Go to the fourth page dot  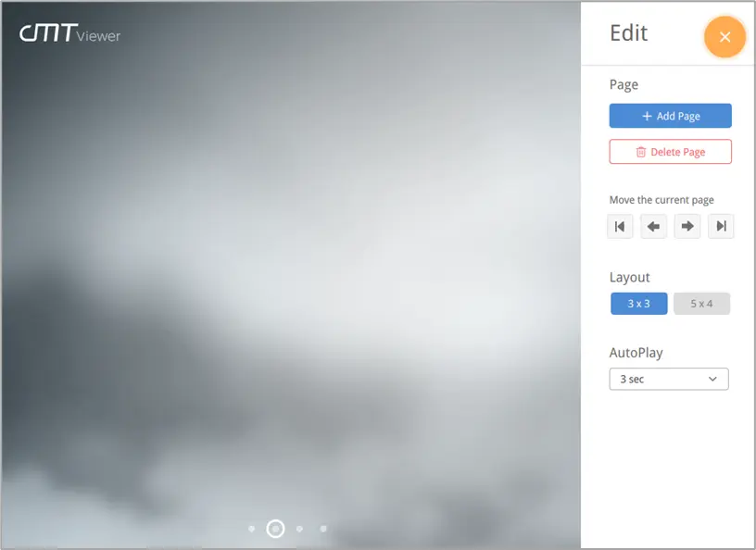[x=323, y=529]
